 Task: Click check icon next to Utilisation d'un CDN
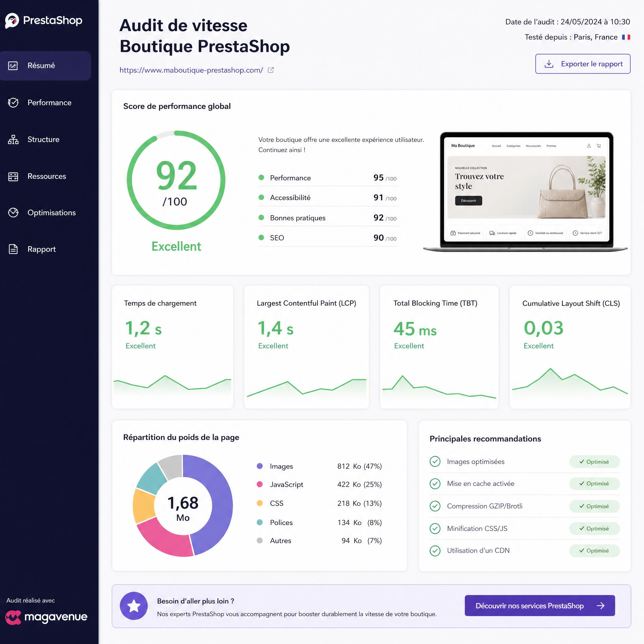435,551
